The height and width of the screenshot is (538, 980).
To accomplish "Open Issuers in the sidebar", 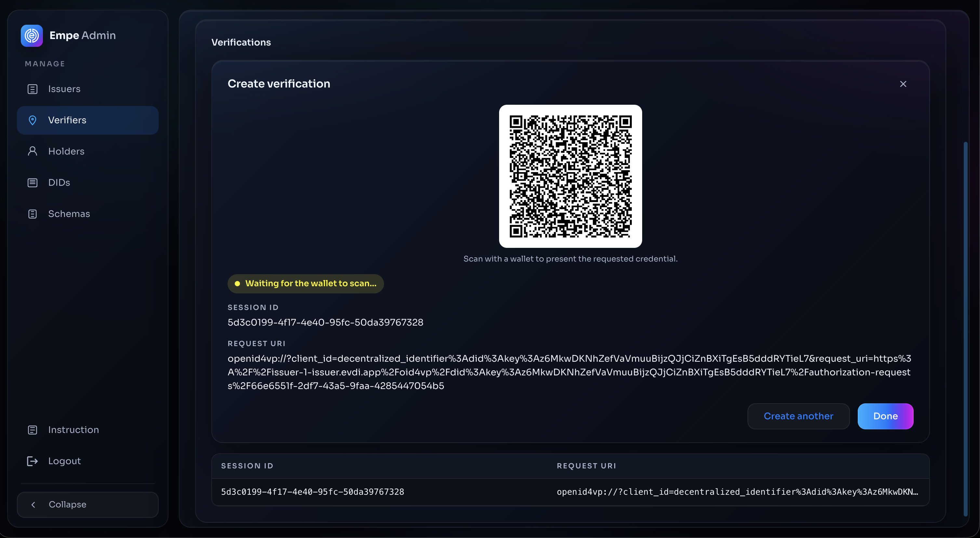I will pos(87,89).
